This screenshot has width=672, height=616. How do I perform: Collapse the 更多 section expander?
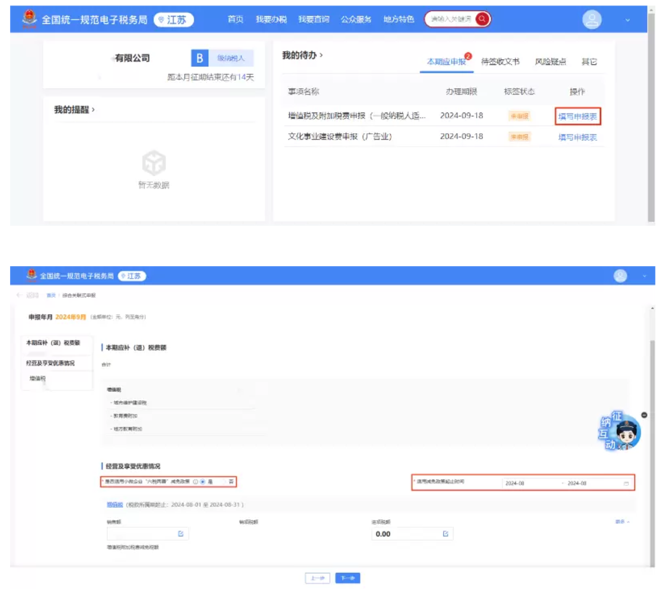click(623, 522)
